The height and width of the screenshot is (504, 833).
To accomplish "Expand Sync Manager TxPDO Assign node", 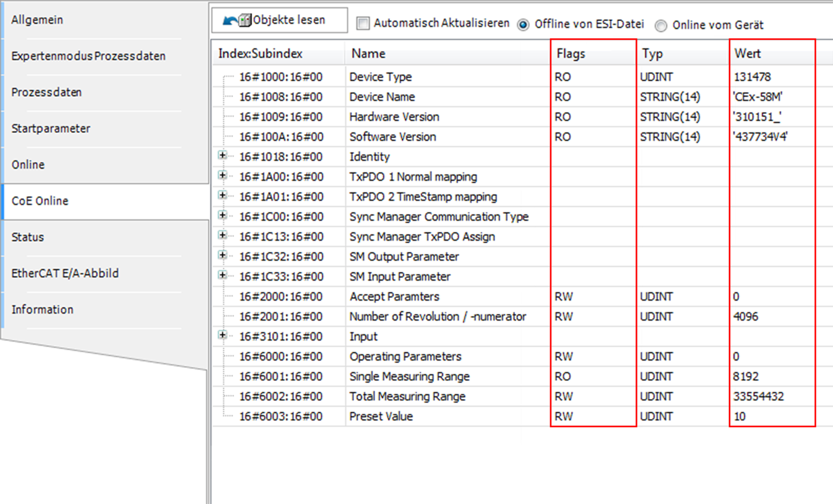I will (x=223, y=236).
